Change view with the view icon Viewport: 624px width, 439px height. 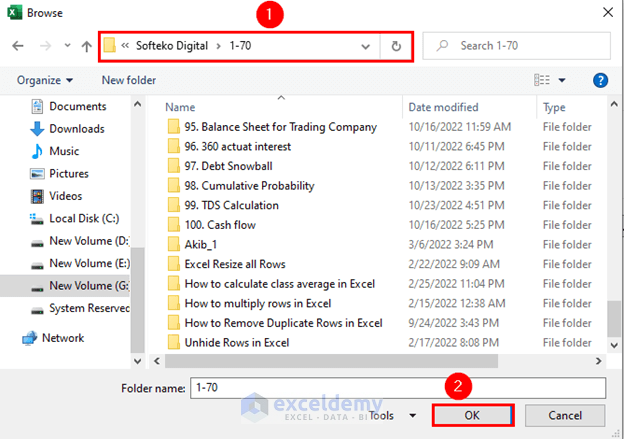[542, 80]
